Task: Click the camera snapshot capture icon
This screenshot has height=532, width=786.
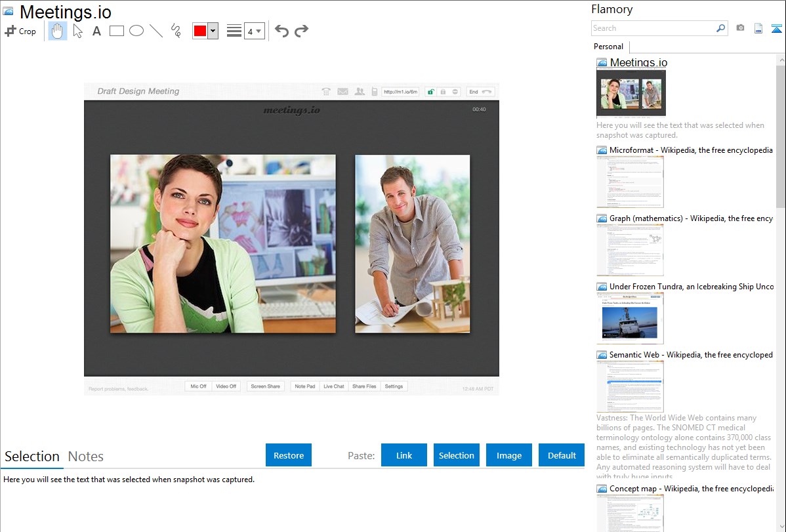Action: (x=740, y=28)
